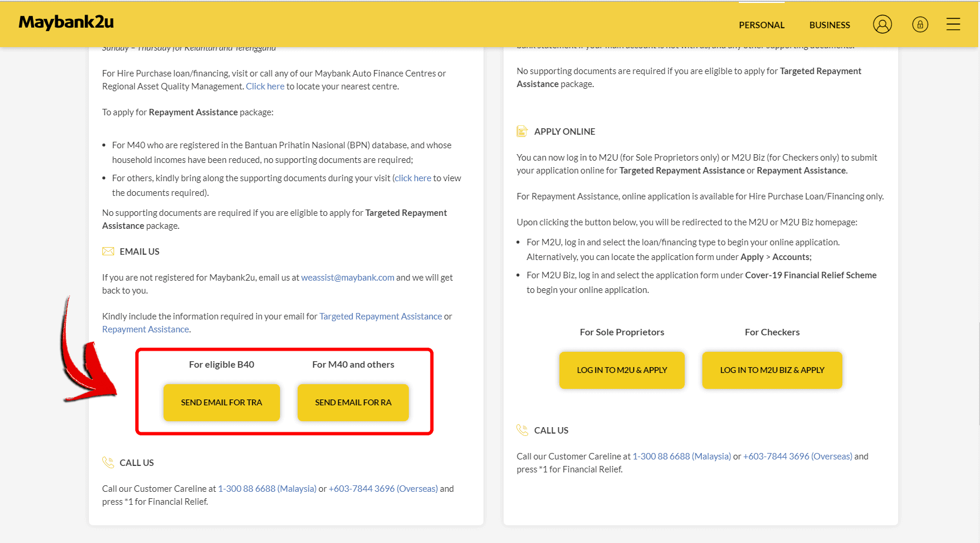
Task: Open the Repayment Assistance link
Action: (x=145, y=329)
